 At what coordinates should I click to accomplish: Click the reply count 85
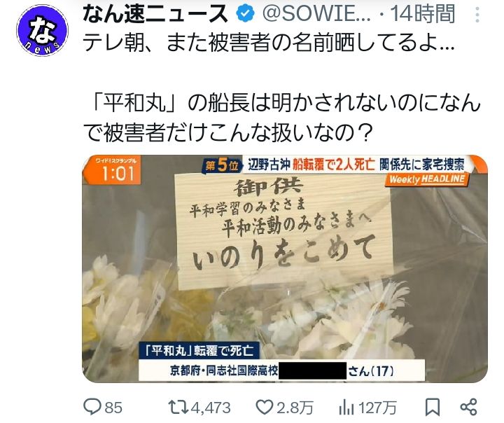[113, 408]
